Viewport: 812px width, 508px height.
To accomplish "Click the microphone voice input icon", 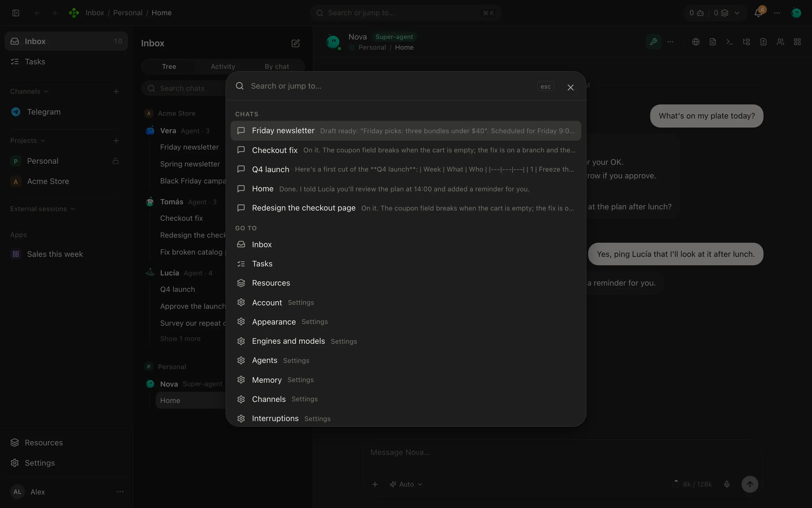I will click(727, 484).
